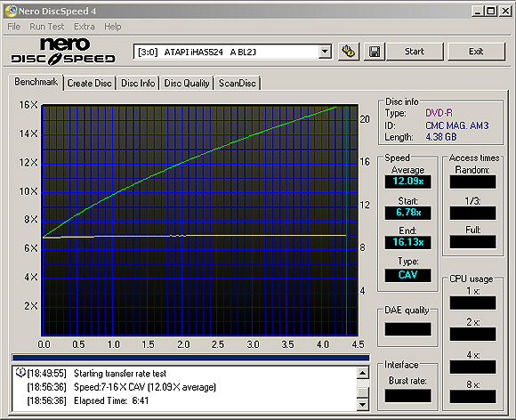Switch to the Disc Quality tab
Screen dimensions: 516x420
[x=187, y=84]
